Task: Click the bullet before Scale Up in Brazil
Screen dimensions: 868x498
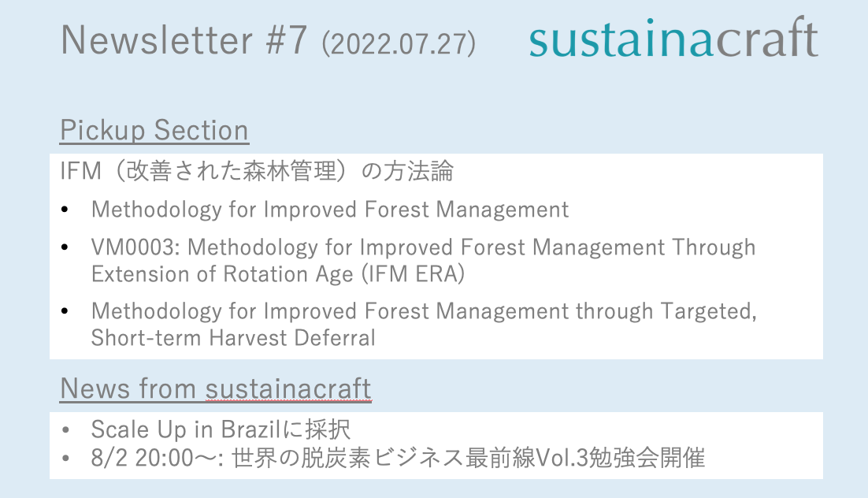Action: click(65, 430)
